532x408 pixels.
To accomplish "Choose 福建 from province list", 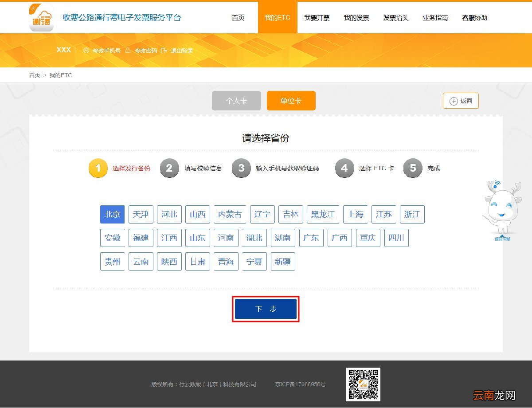I will [x=141, y=238].
